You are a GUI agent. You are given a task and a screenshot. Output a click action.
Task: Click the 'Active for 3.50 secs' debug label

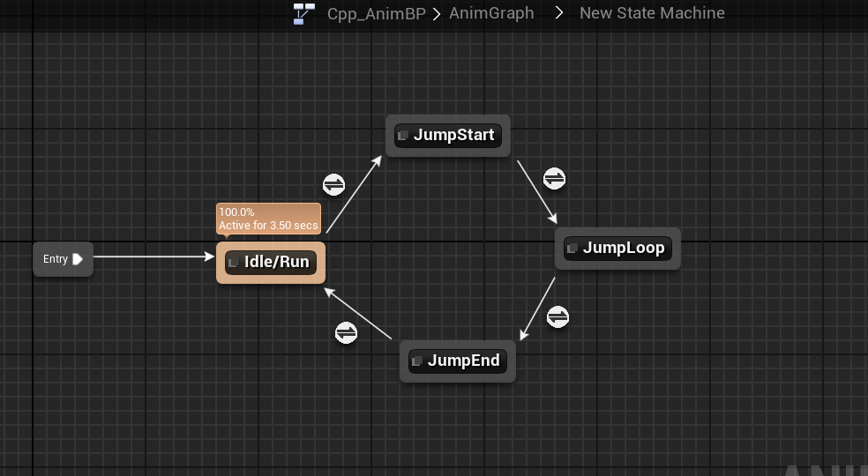(268, 226)
